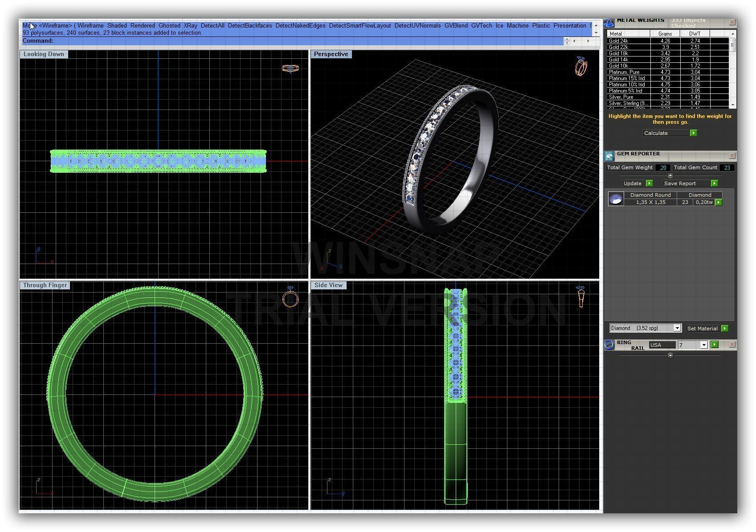Click the ring view icon in Side View viewport
756x532 pixels.
click(x=580, y=297)
